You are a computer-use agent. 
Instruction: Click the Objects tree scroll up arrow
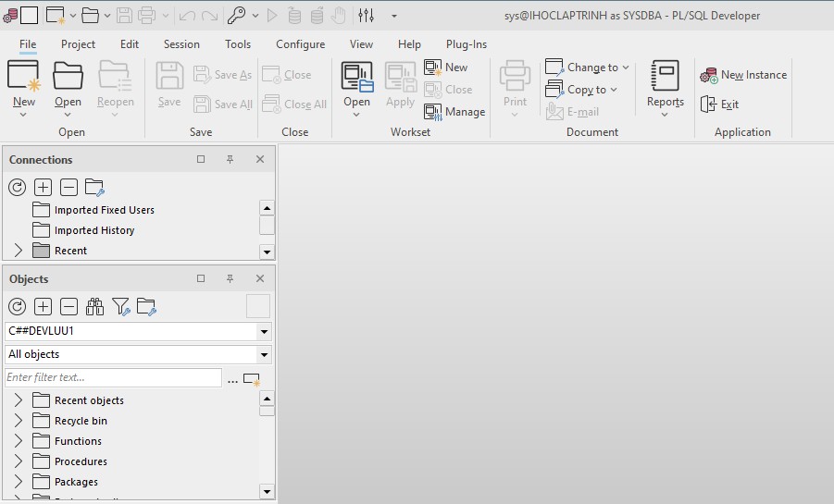pos(267,399)
